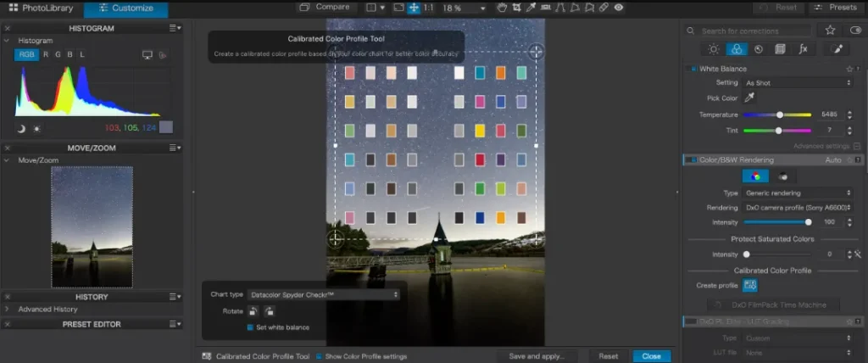
Task: Open the Chart type dropdown
Action: [x=323, y=295]
